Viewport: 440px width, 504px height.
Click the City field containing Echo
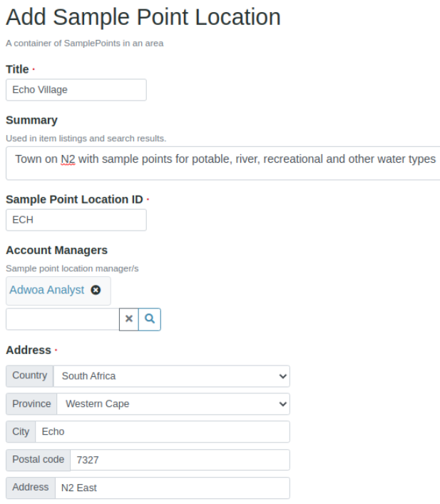163,432
